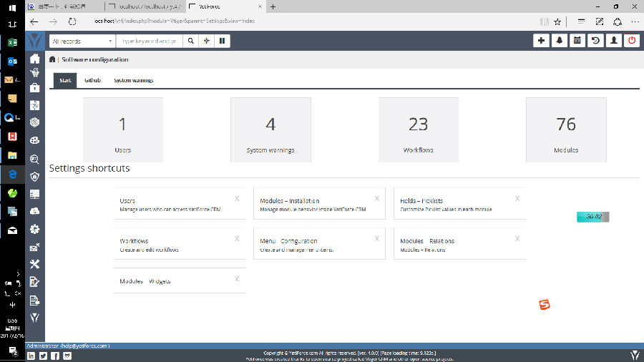Go back in the browser
Viewport: 644px width, 362px height.
[x=34, y=21]
